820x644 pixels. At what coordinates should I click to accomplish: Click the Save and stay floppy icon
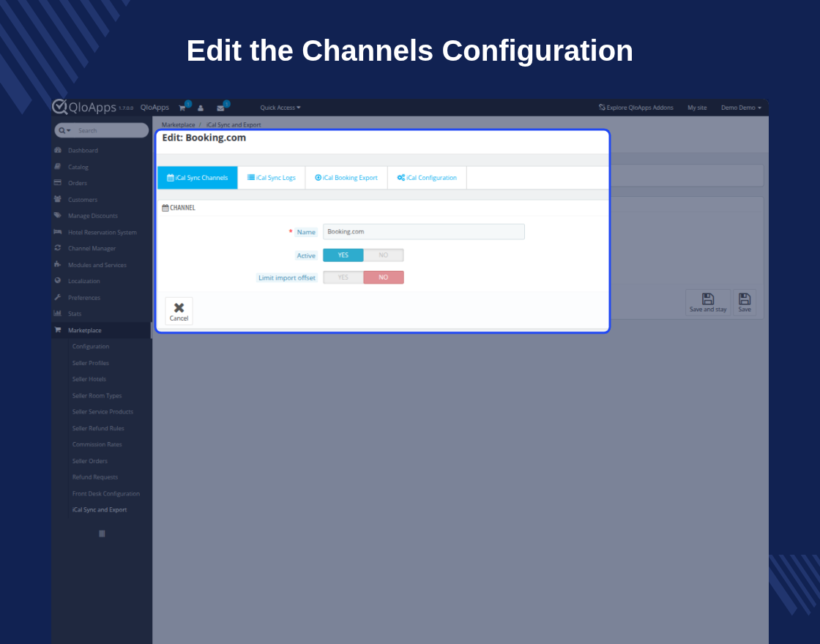[x=708, y=299]
